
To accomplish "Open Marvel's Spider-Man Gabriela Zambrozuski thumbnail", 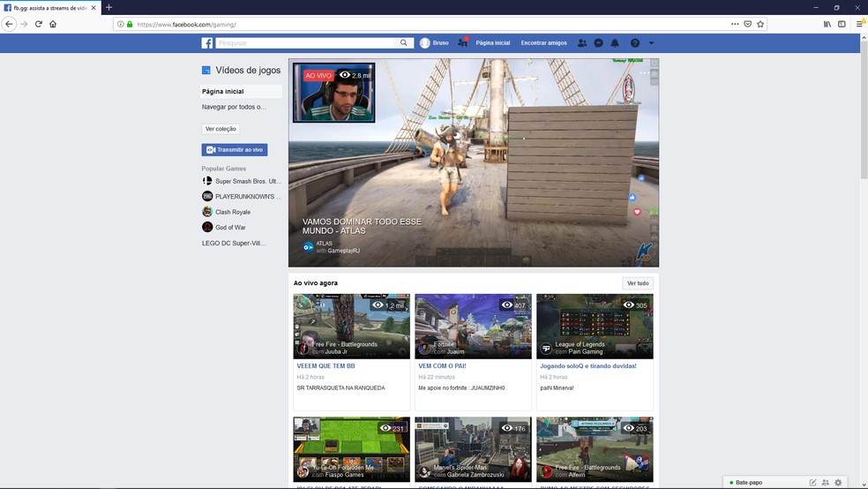I will [473, 449].
